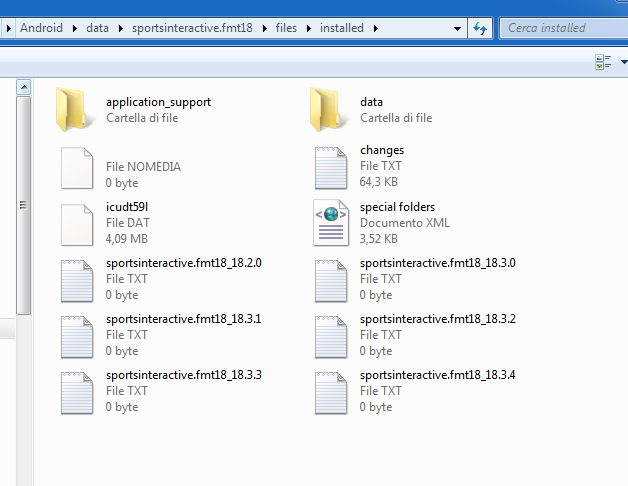
Task: Click the File DAT type label
Action: [x=128, y=223]
